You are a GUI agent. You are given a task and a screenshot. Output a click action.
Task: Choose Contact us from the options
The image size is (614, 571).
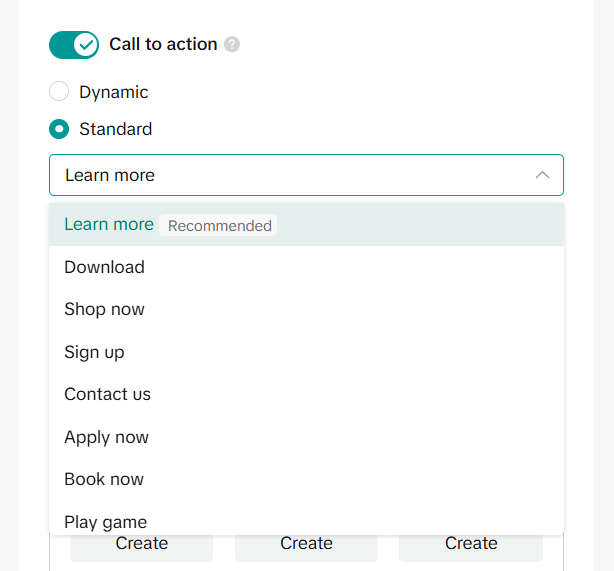pos(107,394)
